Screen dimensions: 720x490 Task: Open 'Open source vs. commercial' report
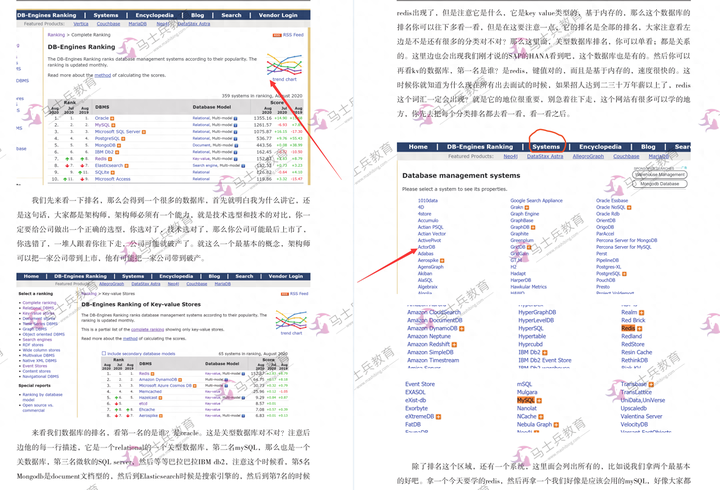pyautogui.click(x=38, y=408)
